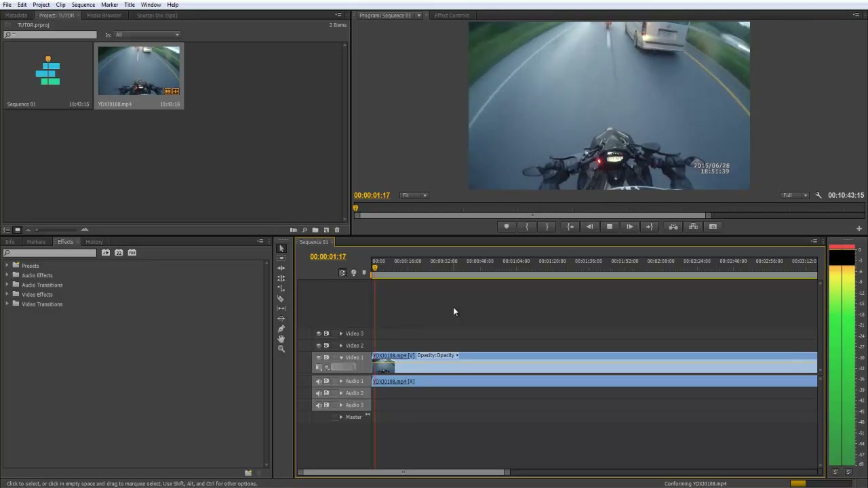Click the Export Frame camera button
The width and height of the screenshot is (868, 488).
[x=713, y=227]
